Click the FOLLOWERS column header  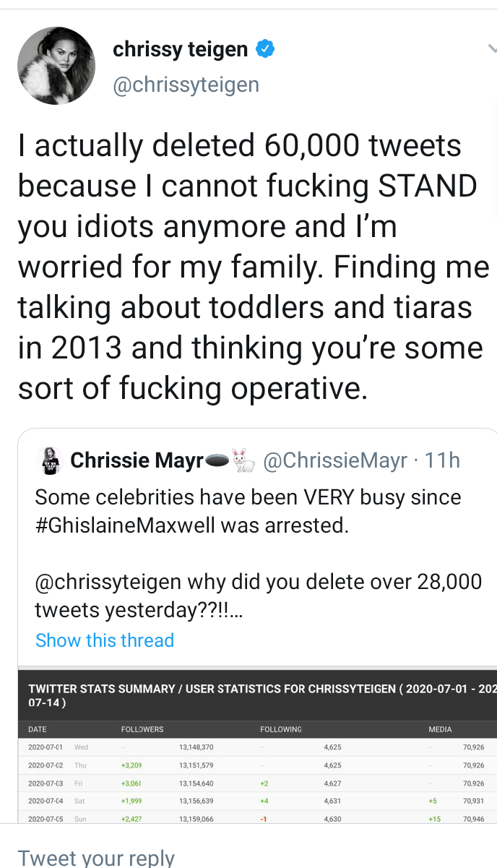[142, 729]
